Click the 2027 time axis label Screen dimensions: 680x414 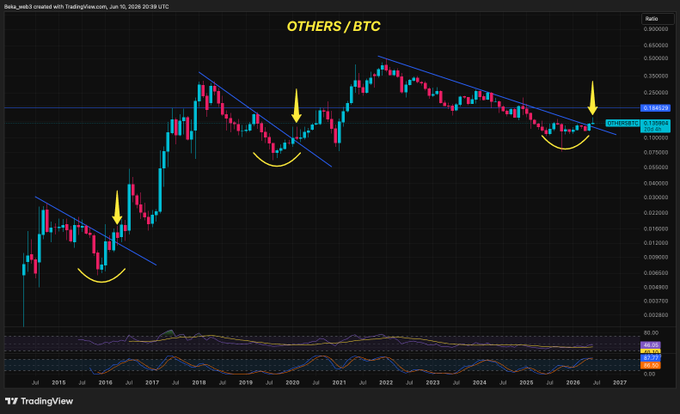pos(620,382)
